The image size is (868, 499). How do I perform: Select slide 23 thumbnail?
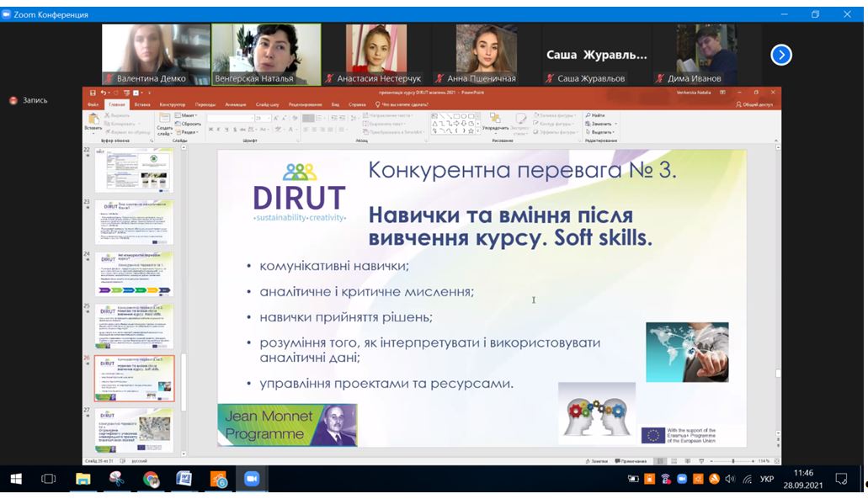(x=135, y=222)
